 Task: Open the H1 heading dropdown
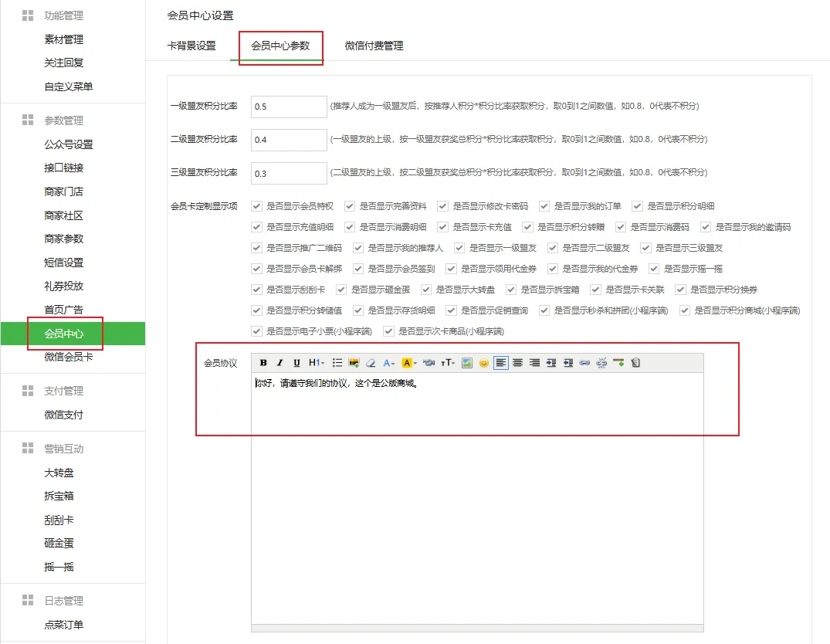(x=316, y=363)
